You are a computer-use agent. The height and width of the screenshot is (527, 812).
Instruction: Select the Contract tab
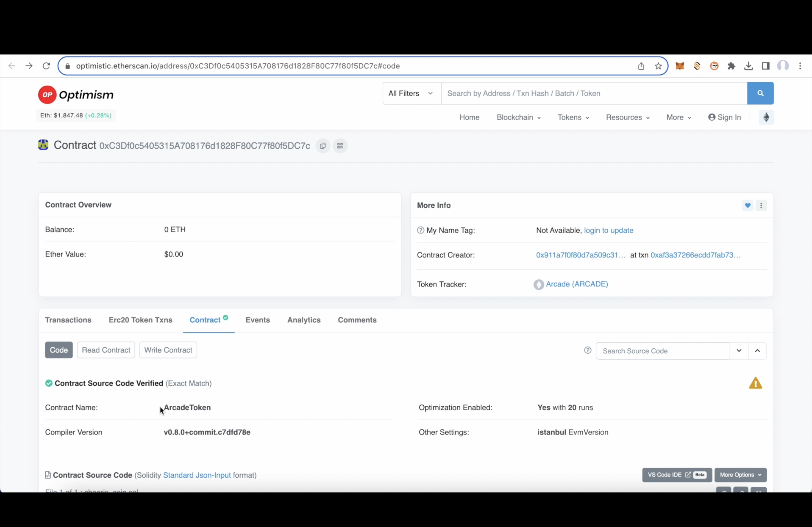[205, 319]
